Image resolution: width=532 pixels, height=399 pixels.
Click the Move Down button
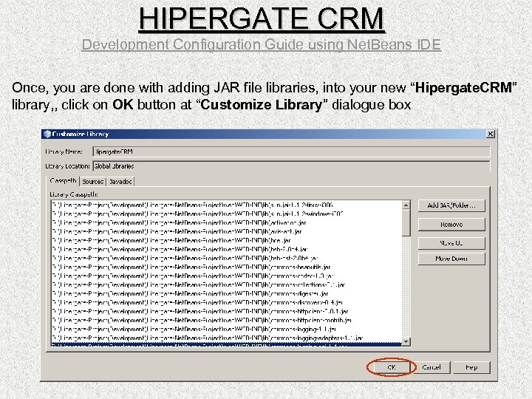point(451,259)
